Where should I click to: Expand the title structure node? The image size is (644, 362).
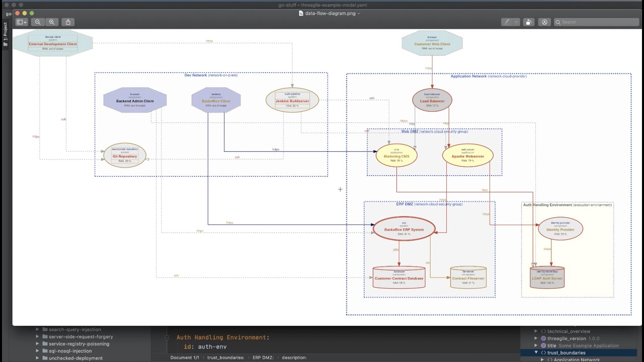(x=536, y=345)
